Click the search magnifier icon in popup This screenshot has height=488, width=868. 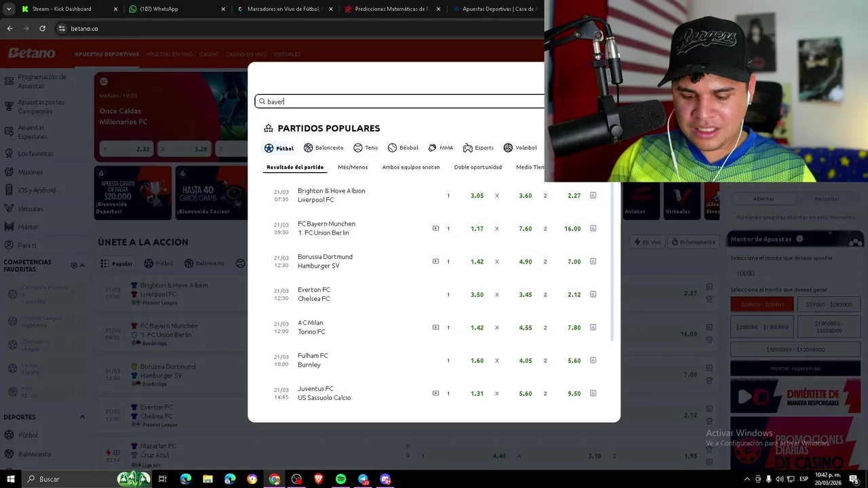click(x=262, y=102)
